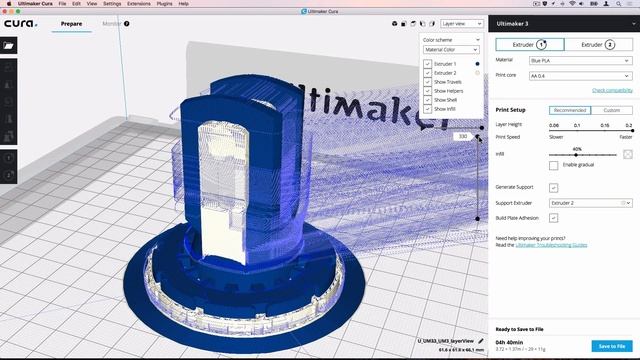Open the Material Color scheme dropdown
Image resolution: width=640 pixels, height=360 pixels.
[x=451, y=49]
